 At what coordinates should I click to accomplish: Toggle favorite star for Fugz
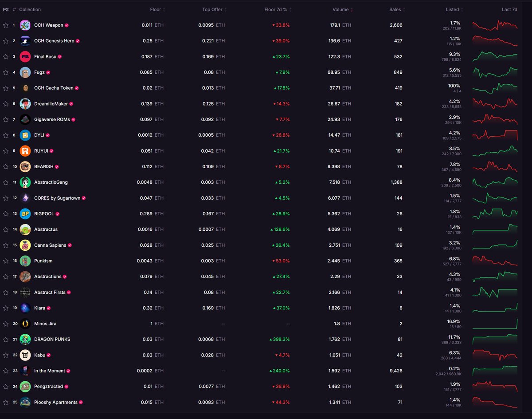coord(6,72)
